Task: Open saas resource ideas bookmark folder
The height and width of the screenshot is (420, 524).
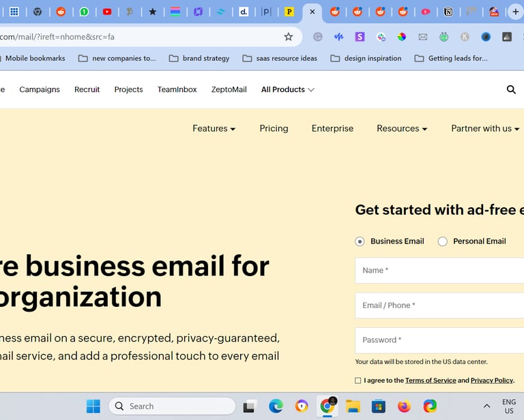Action: pos(280,59)
